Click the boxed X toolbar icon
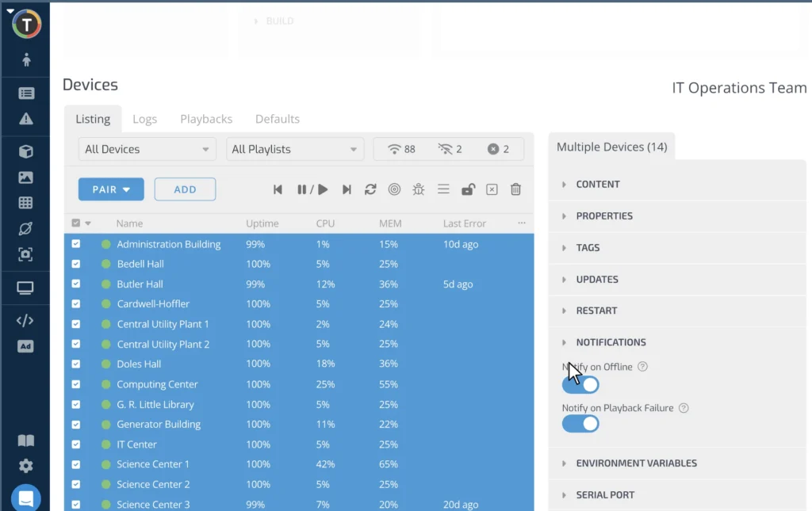This screenshot has height=511, width=812. (492, 189)
